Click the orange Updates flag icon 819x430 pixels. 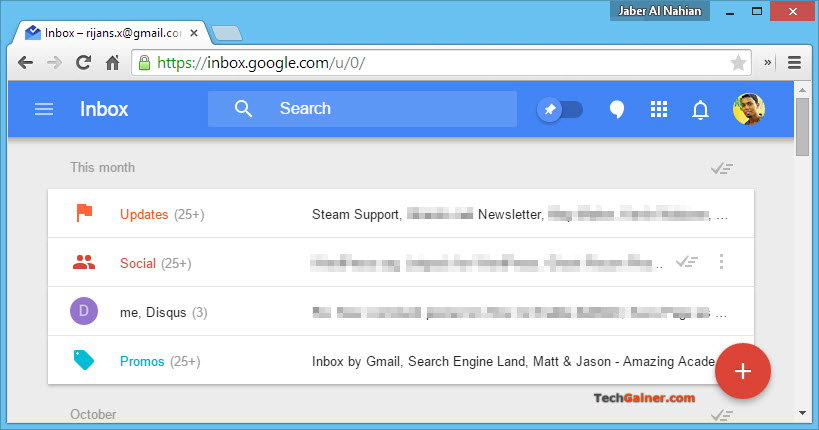point(84,213)
